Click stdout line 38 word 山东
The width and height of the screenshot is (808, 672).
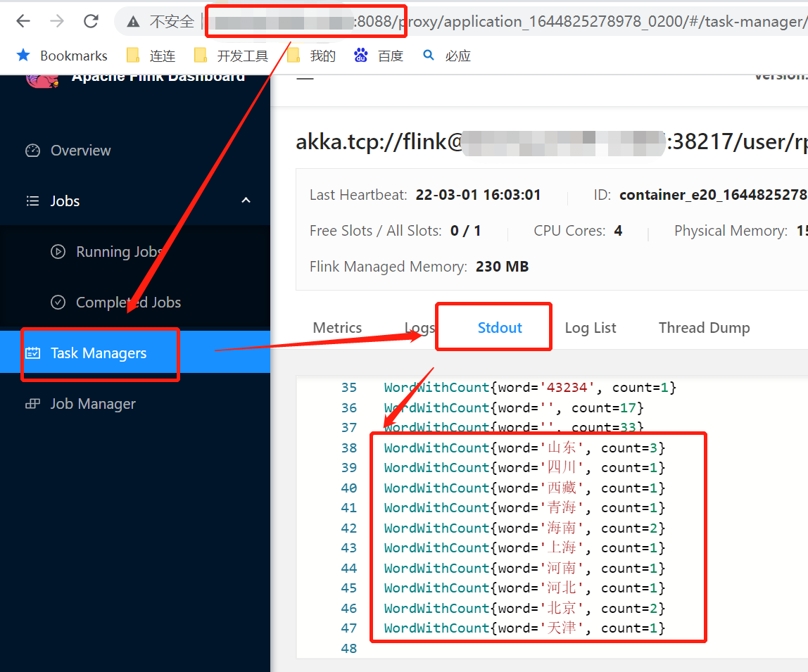pyautogui.click(x=561, y=448)
